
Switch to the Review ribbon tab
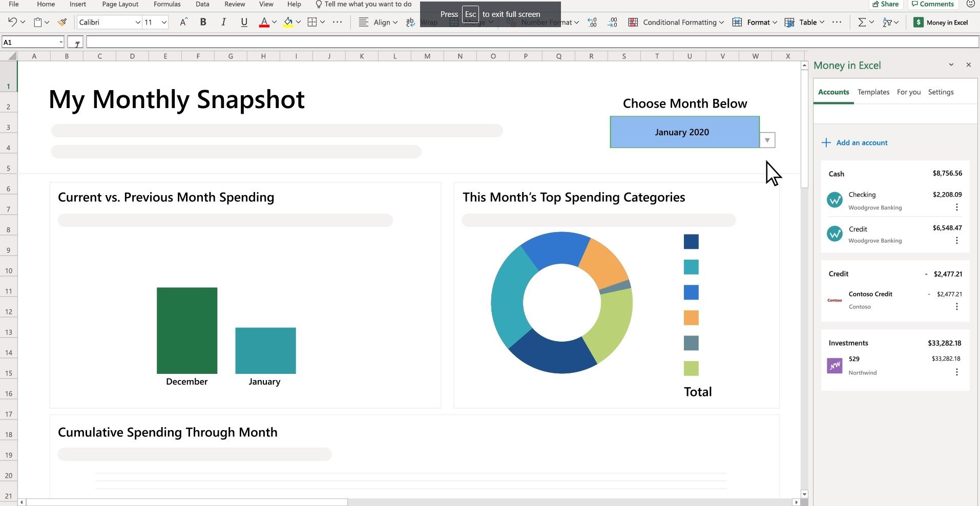point(235,4)
